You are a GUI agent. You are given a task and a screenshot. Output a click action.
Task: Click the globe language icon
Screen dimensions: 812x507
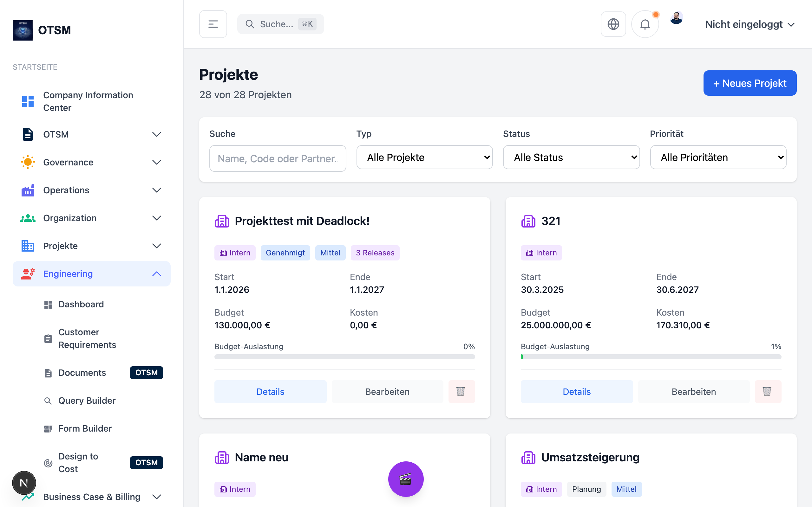pos(613,24)
